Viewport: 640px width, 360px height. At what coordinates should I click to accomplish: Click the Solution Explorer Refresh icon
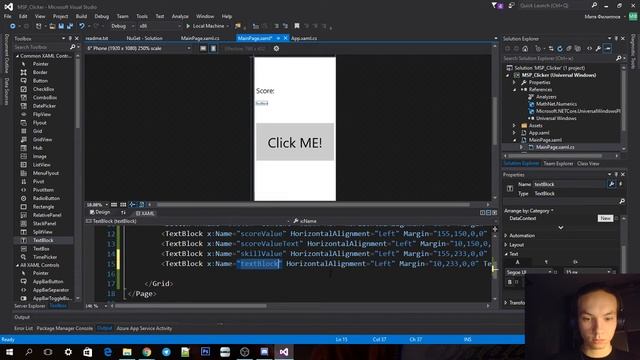(560, 49)
